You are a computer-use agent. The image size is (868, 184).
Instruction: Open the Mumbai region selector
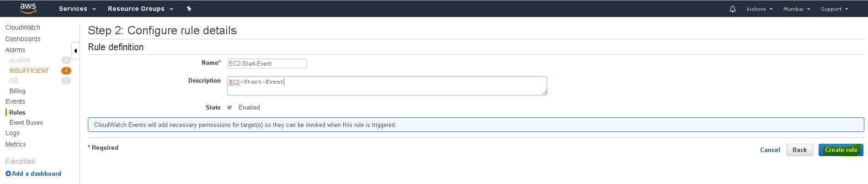coord(796,9)
